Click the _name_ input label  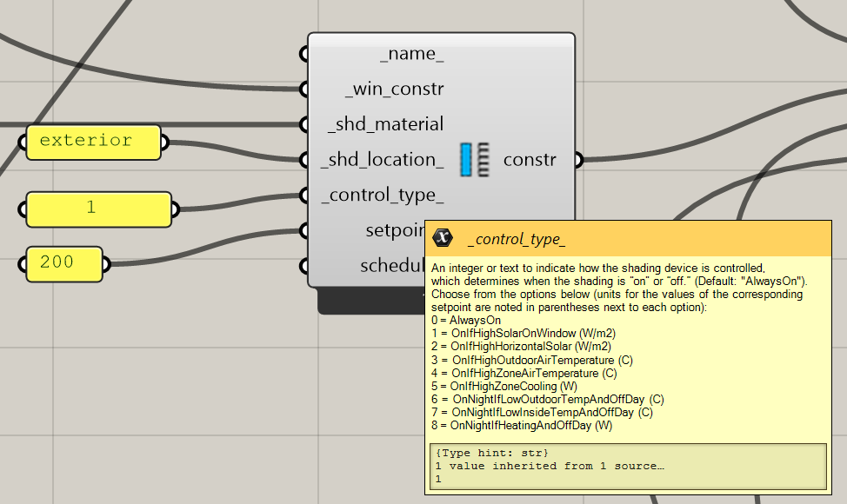(x=411, y=55)
